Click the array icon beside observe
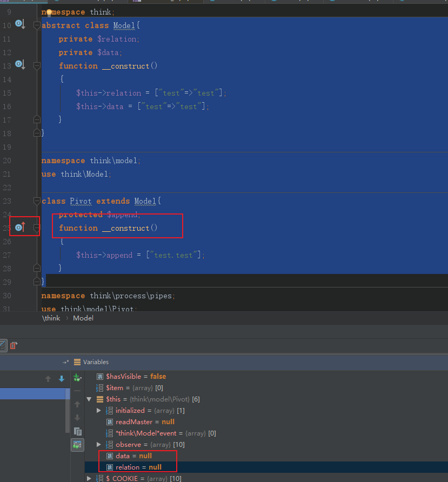The width and height of the screenshot is (448, 482). click(110, 445)
